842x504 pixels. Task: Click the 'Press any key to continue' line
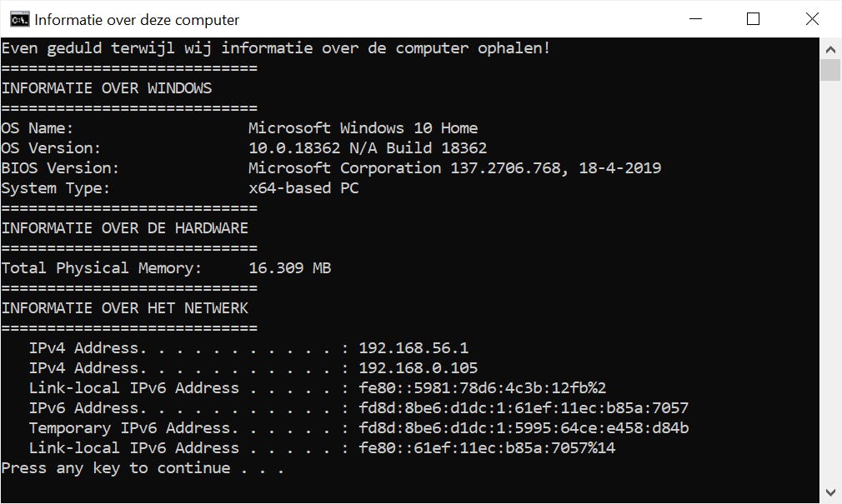click(x=143, y=468)
